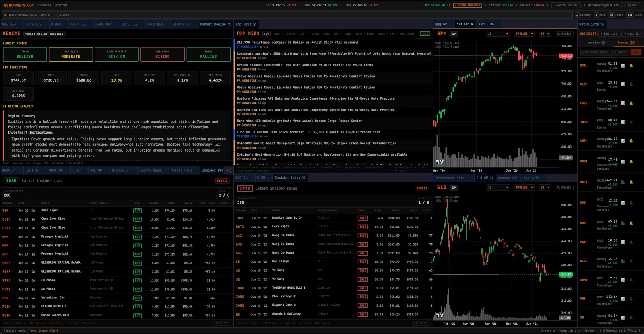Close the Top News tab
This screenshot has height=334, width=644.
(x=254, y=24)
